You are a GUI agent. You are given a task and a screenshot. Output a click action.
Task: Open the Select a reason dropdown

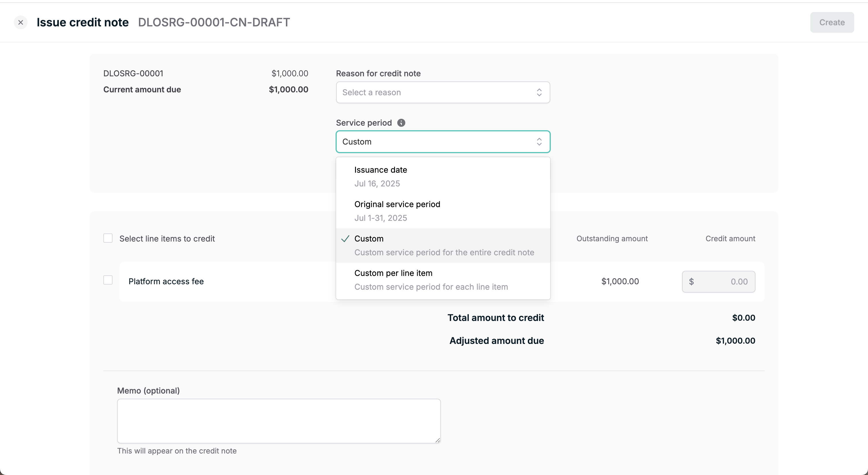coord(443,92)
